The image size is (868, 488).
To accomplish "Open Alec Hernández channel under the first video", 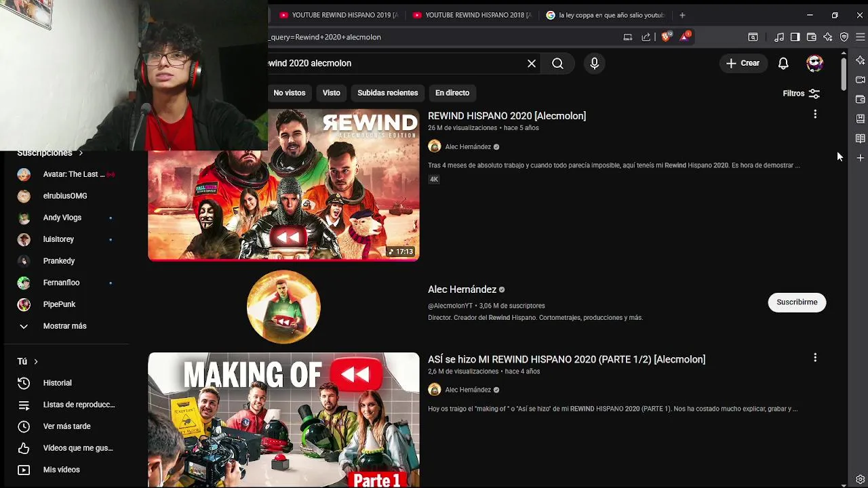I will [468, 147].
